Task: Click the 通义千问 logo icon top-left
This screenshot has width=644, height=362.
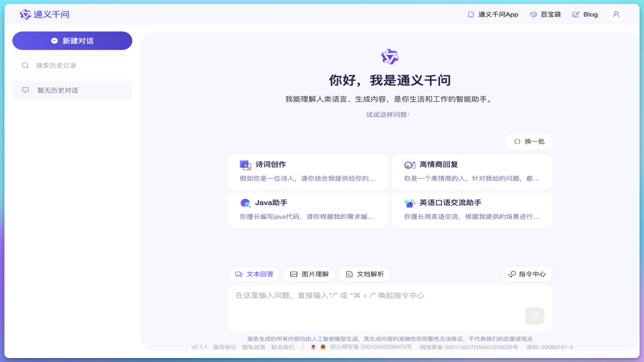Action: coord(25,14)
